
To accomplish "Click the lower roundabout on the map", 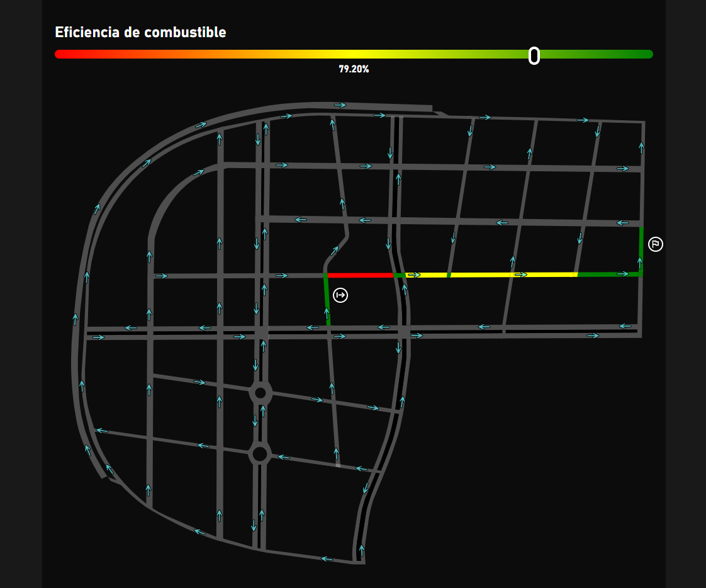I will point(259,453).
